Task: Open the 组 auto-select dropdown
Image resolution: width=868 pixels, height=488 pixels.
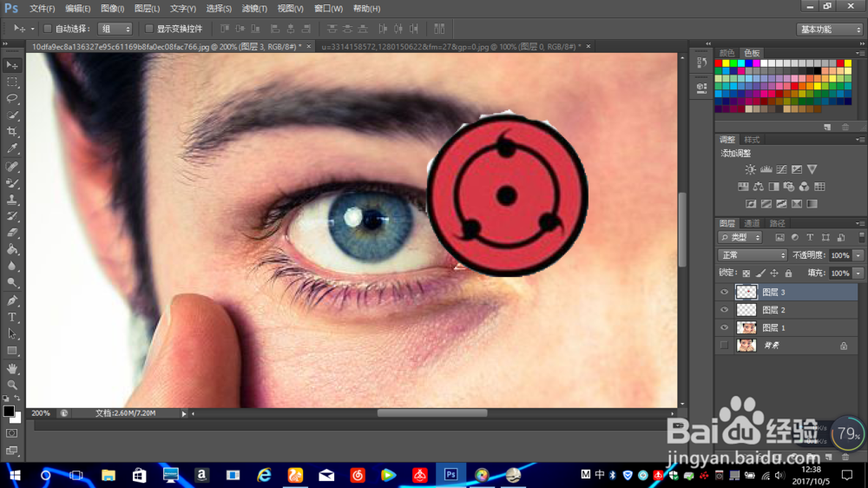Action: [x=115, y=29]
